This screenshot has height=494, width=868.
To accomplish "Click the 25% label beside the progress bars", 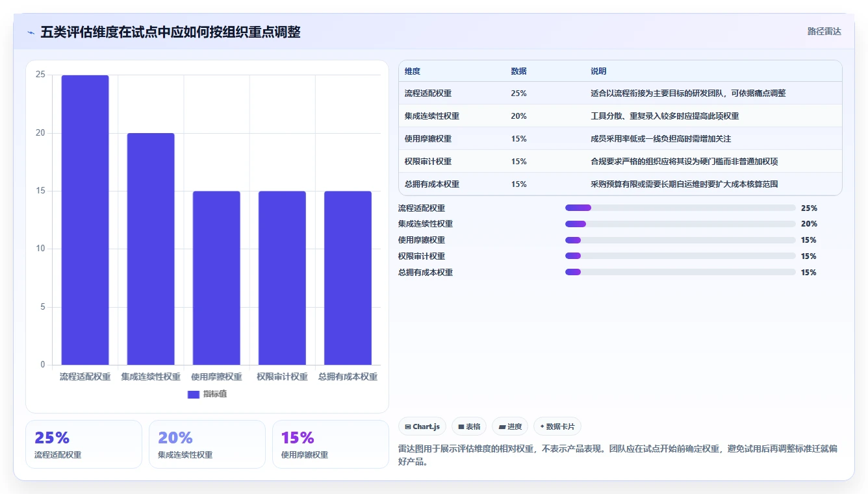I will click(809, 208).
